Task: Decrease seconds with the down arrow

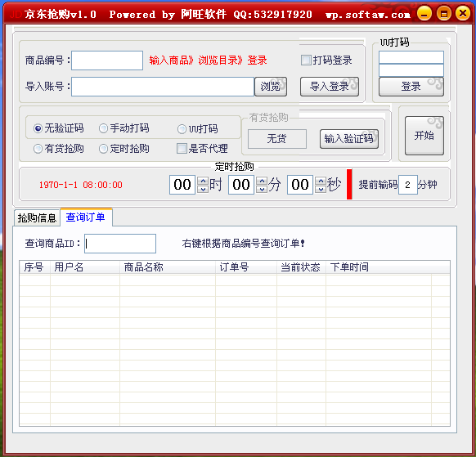Action: pyautogui.click(x=321, y=189)
